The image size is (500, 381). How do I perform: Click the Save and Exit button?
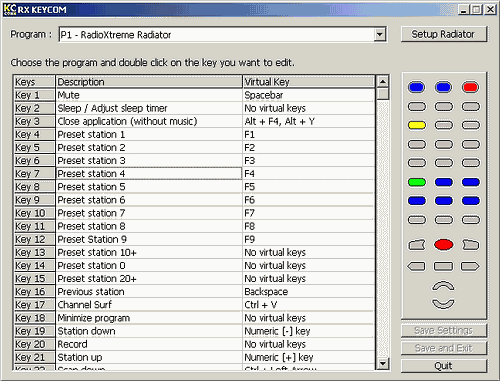[x=444, y=348]
